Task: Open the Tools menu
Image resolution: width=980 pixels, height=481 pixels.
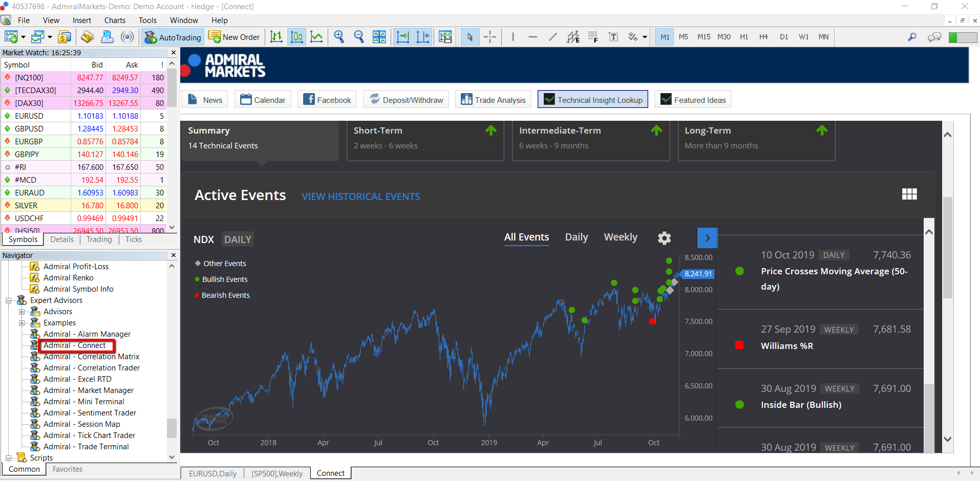Action: (x=147, y=20)
